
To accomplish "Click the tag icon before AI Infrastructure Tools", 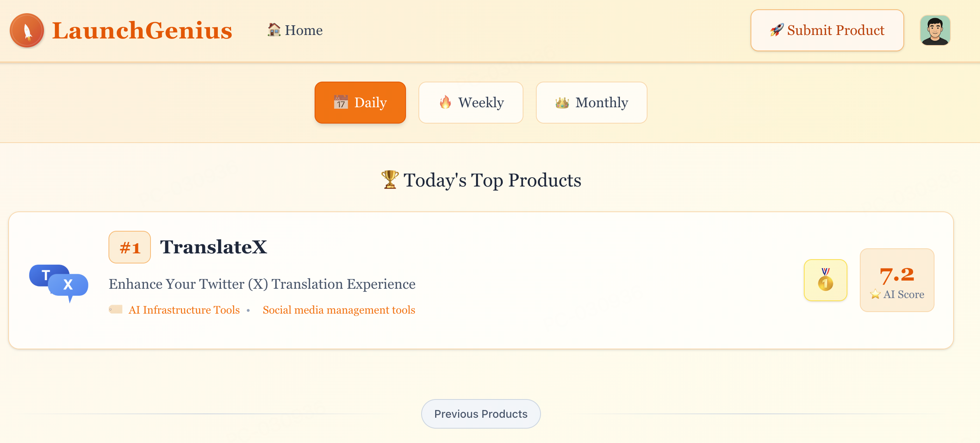I will (x=116, y=310).
